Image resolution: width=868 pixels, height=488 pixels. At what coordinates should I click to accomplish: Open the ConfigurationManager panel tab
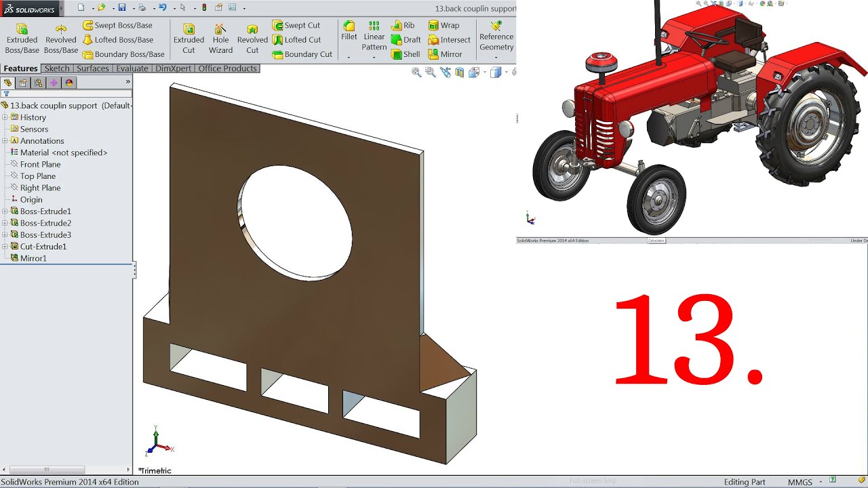pos(38,83)
